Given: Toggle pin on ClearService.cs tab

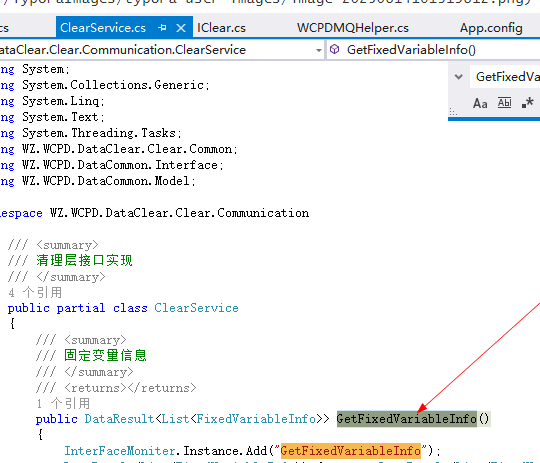Looking at the screenshot, I should tap(162, 28).
